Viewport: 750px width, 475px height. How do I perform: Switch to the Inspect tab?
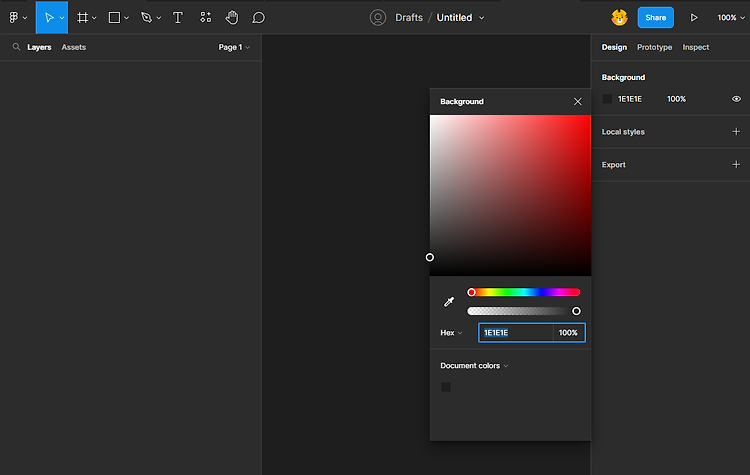tap(695, 47)
